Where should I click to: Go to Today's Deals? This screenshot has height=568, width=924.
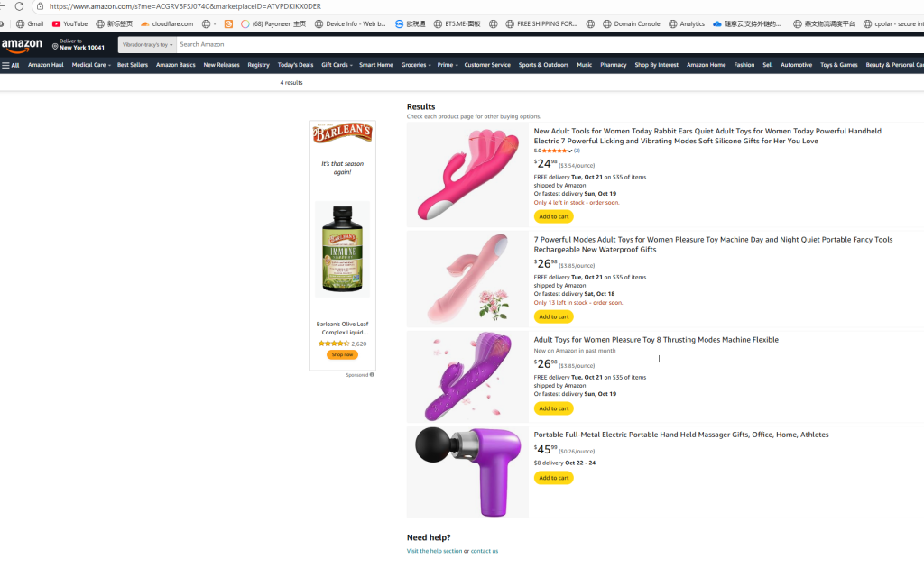coord(295,65)
